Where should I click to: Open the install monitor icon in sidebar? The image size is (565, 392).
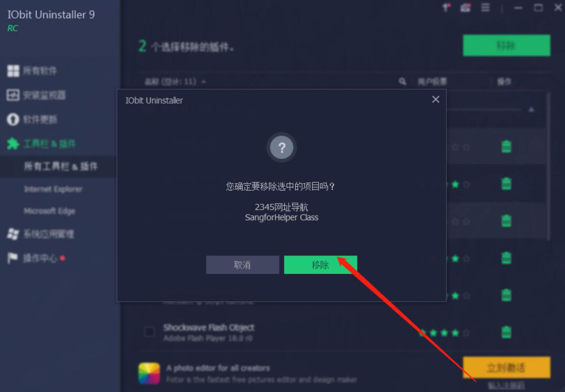13,95
